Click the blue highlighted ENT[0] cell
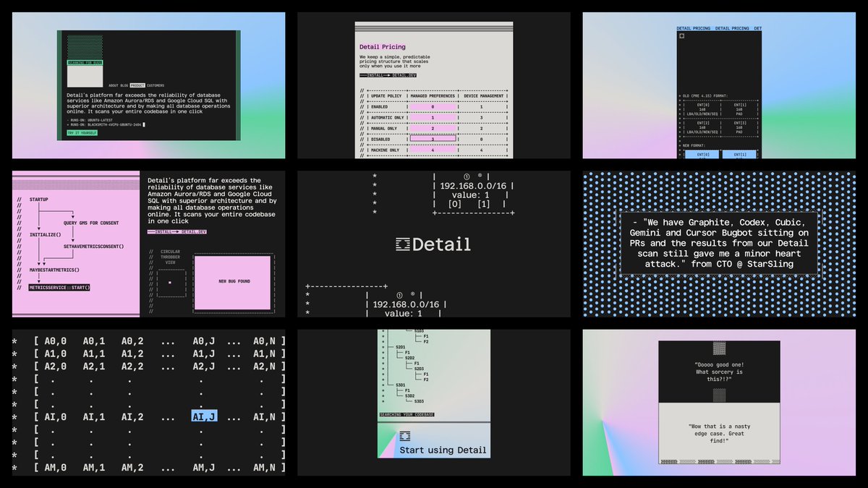 [x=702, y=154]
